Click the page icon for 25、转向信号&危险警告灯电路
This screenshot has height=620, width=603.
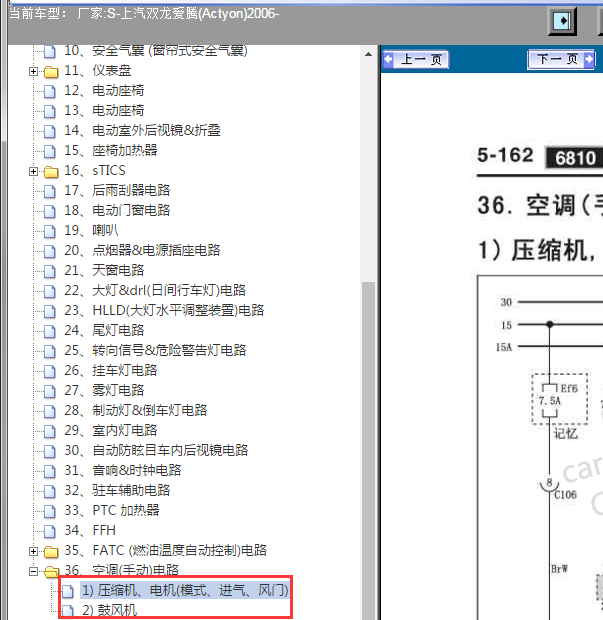49,351
